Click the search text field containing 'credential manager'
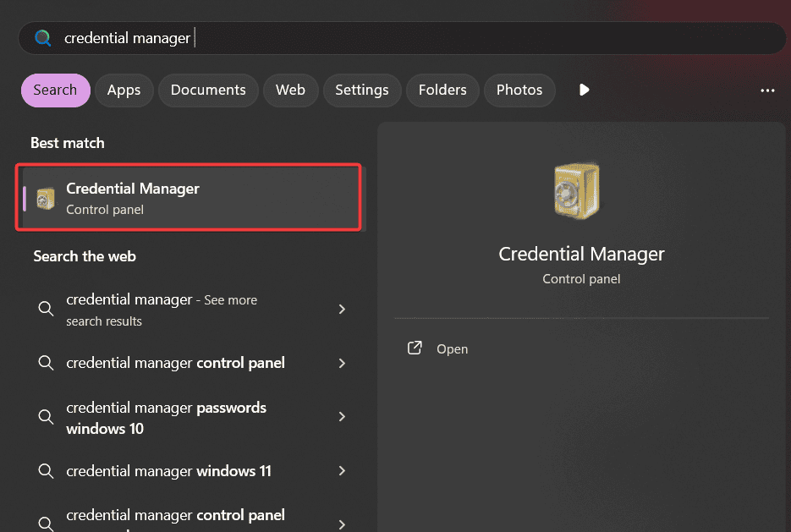 tap(404, 38)
